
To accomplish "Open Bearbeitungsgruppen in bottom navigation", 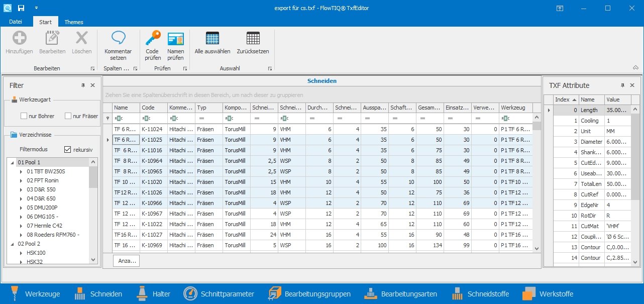I will 309,294.
